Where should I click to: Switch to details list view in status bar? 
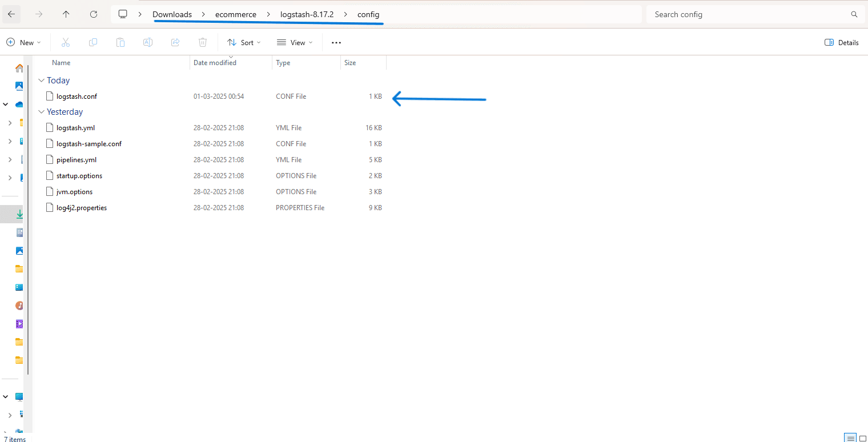(x=850, y=438)
